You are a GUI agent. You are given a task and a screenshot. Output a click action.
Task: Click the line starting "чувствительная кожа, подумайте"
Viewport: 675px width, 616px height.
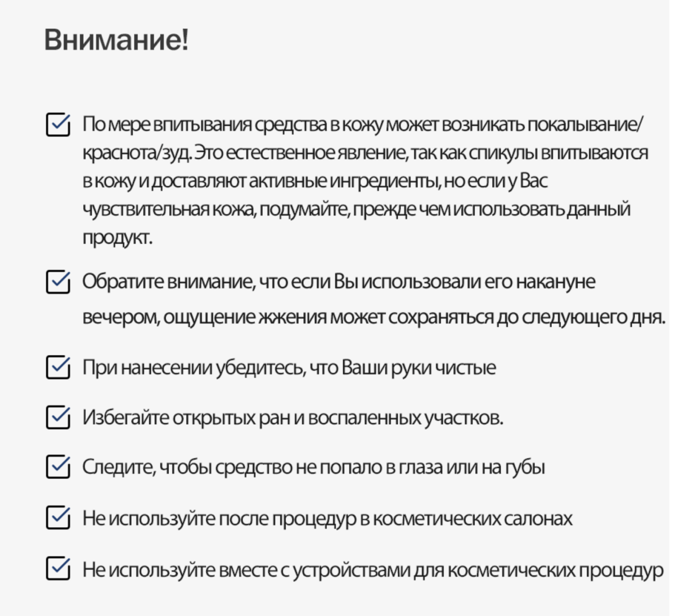pos(357,209)
